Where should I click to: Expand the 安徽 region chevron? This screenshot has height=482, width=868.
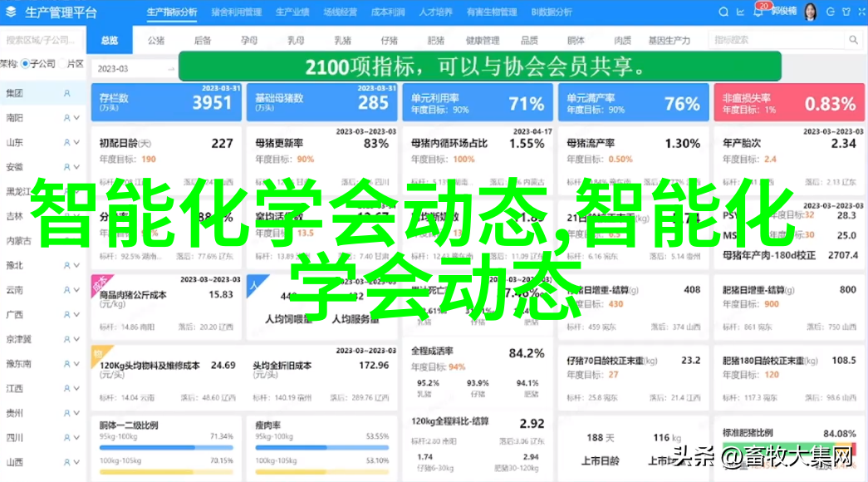point(76,167)
